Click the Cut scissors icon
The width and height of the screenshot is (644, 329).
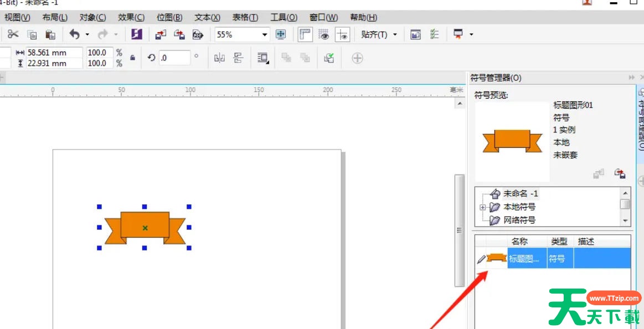point(13,34)
